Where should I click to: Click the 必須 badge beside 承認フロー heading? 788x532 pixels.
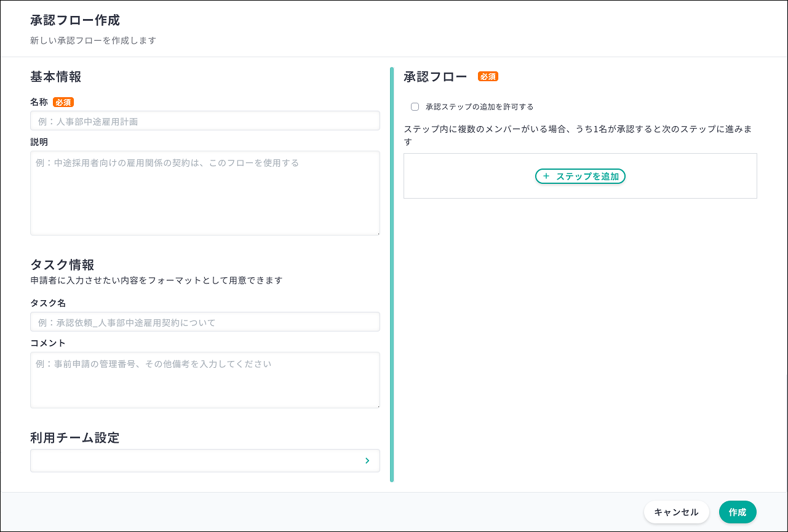point(488,77)
